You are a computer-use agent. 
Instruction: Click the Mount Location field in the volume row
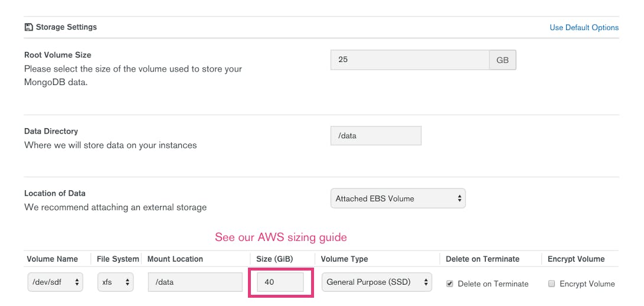(195, 282)
